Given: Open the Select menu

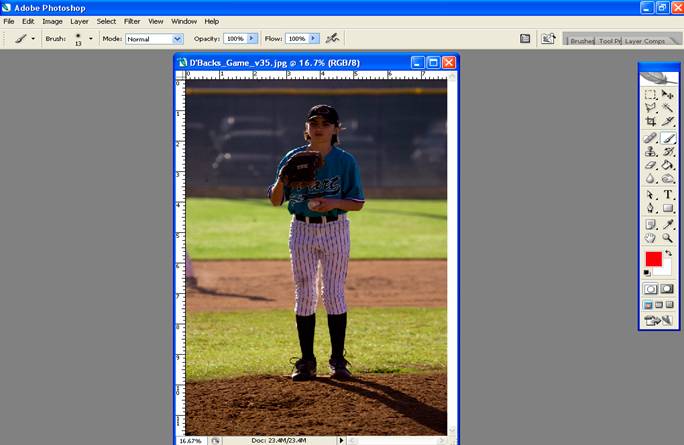Looking at the screenshot, I should [x=106, y=21].
